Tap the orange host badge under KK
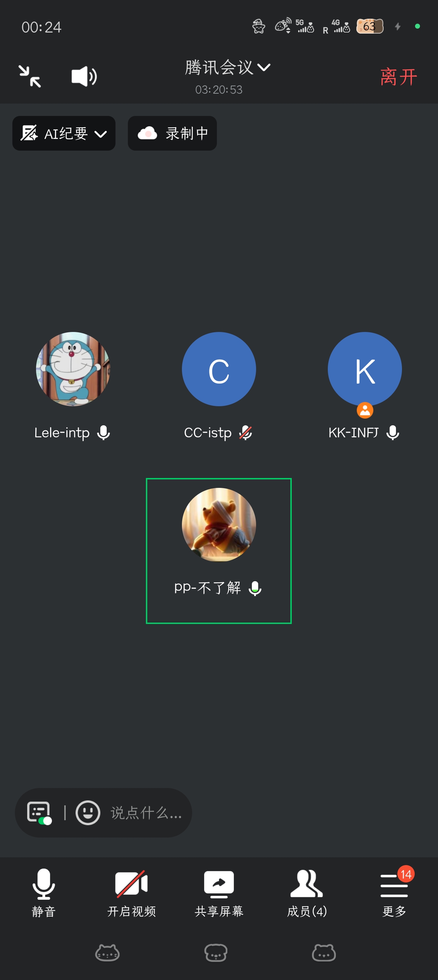The height and width of the screenshot is (980, 438). coord(365,410)
